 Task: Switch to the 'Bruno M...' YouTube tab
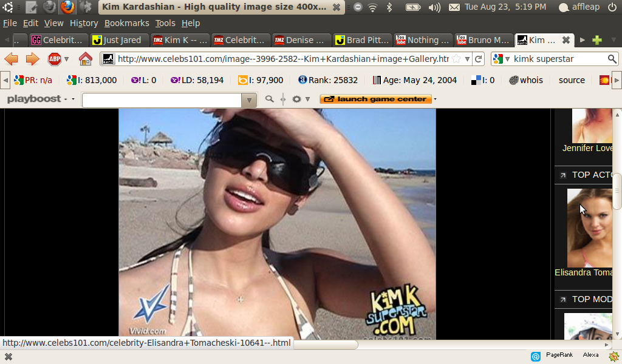tap(484, 40)
